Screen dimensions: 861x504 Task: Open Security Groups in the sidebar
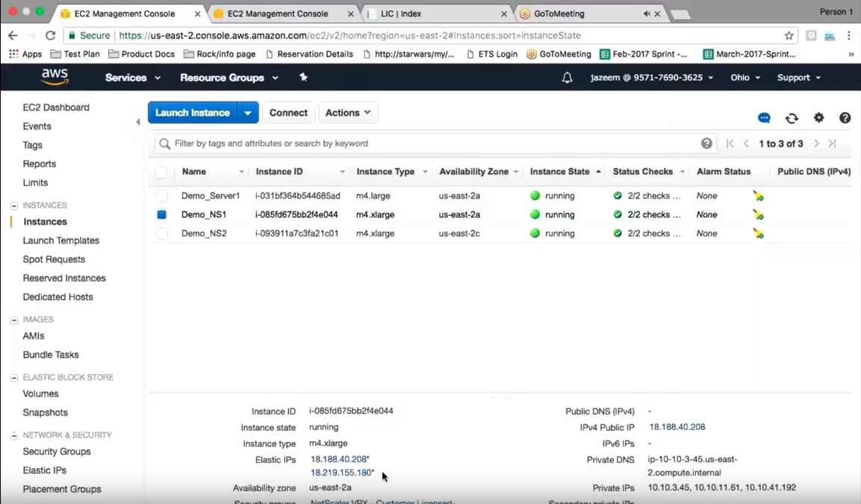(57, 451)
